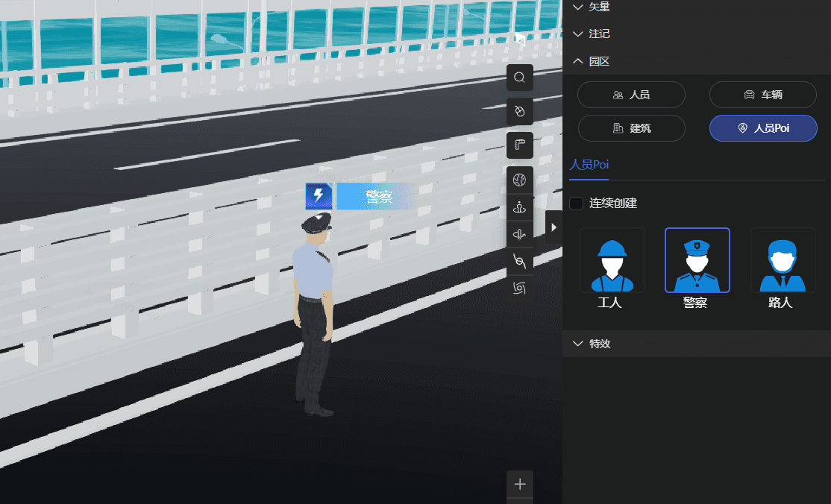Click the search magnifier tool icon
Viewport: 831px width, 504px height.
click(520, 77)
